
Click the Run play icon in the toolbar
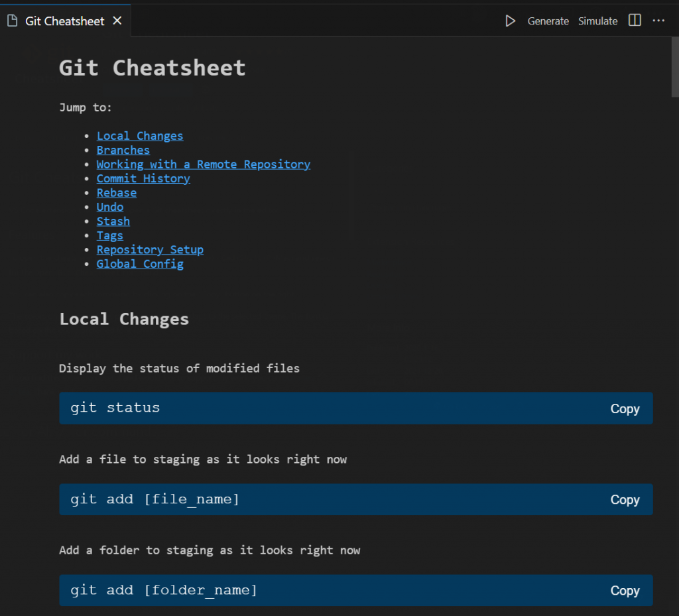[x=510, y=21]
